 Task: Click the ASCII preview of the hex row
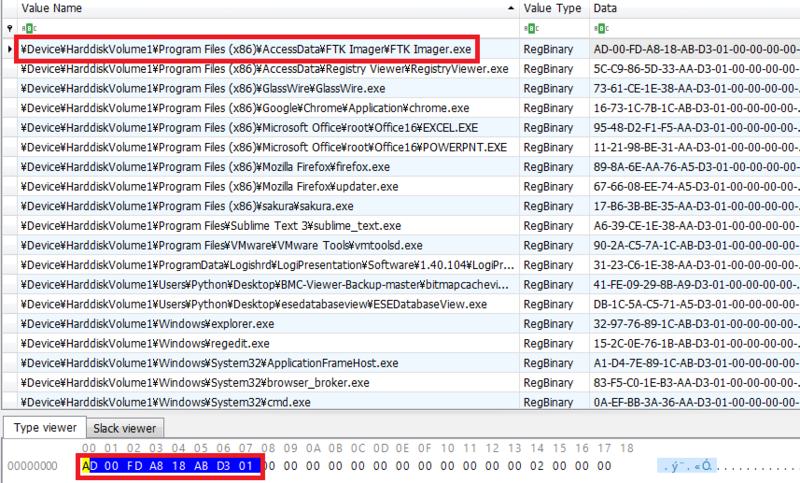(730, 466)
